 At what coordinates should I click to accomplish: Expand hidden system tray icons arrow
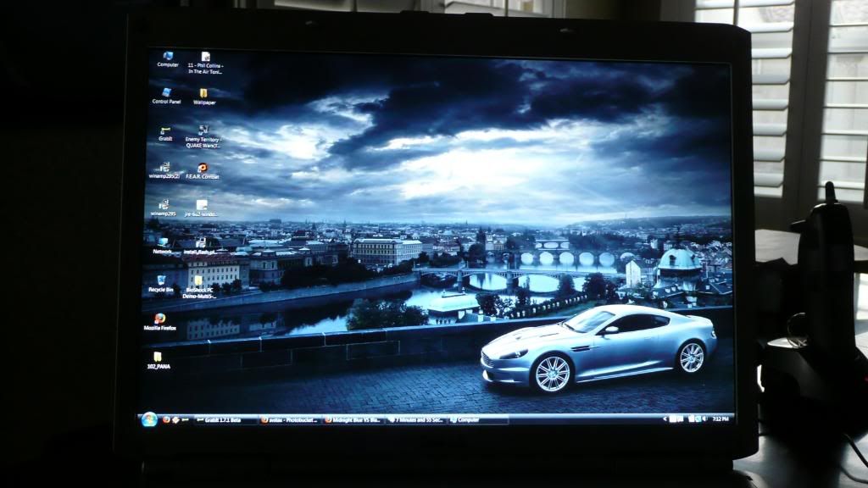[665, 419]
